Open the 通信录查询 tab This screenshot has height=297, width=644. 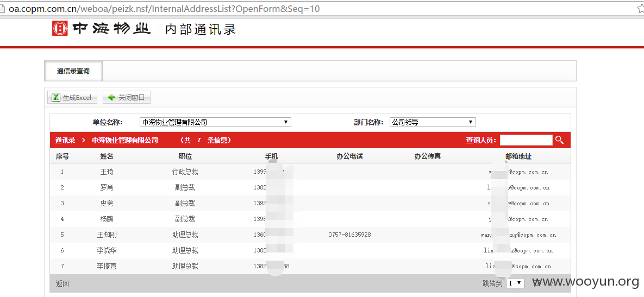click(73, 71)
